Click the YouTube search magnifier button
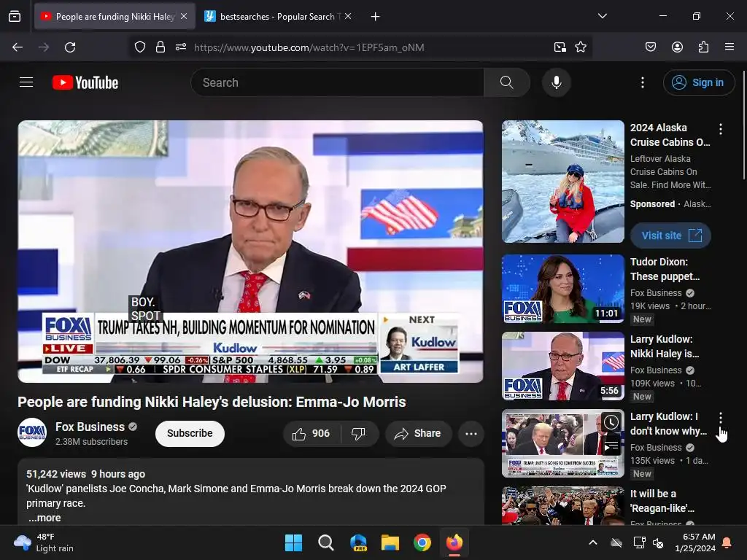747x560 pixels. [507, 82]
